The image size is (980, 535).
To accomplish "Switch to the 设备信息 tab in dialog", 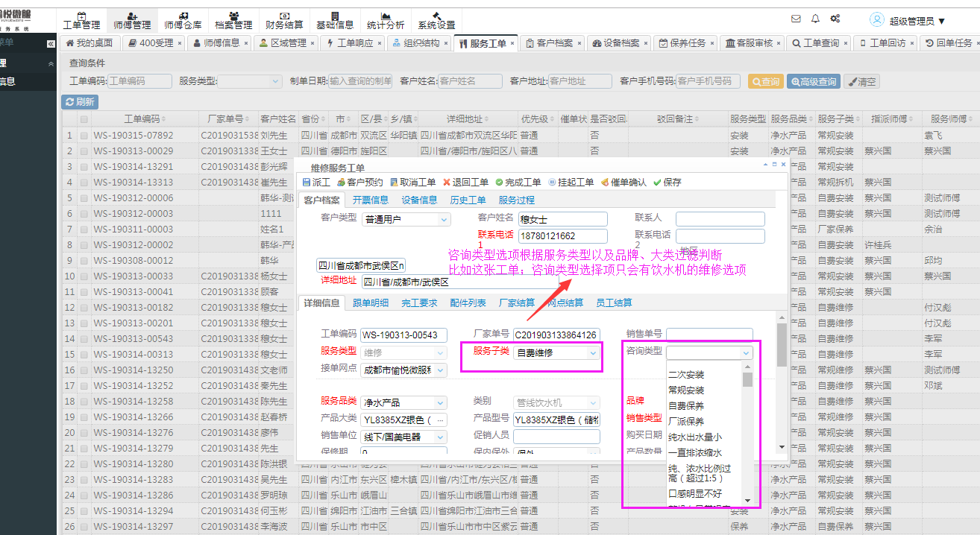I will (419, 200).
